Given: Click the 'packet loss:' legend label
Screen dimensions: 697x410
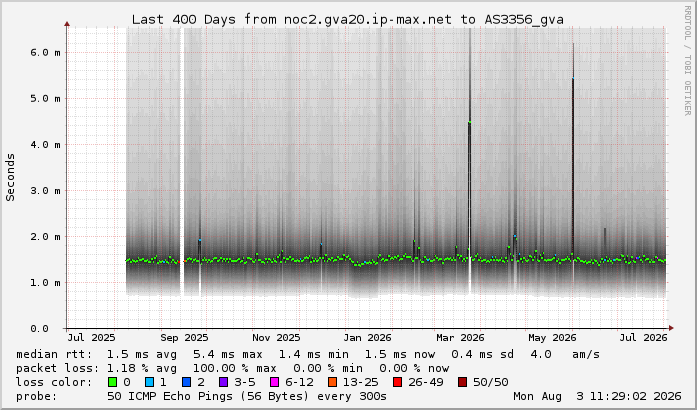Looking at the screenshot, I should pos(57,368).
